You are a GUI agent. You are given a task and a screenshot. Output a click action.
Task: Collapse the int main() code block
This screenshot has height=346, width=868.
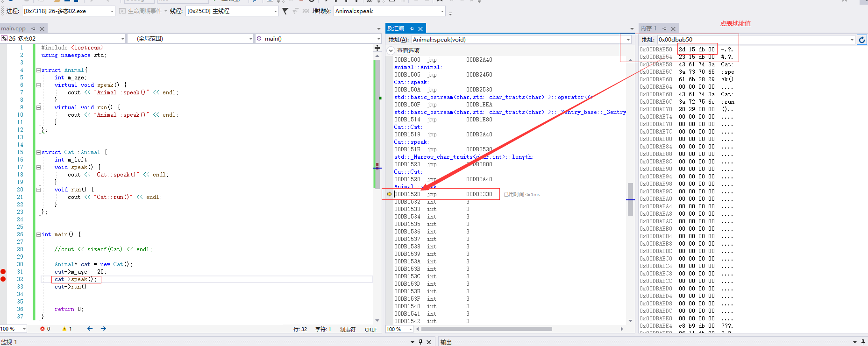tap(38, 234)
